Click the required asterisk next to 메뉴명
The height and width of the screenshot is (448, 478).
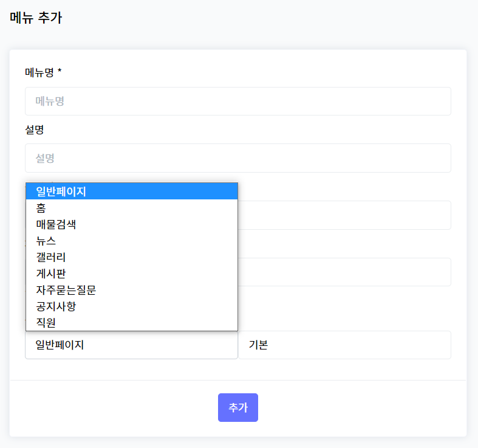[60, 71]
